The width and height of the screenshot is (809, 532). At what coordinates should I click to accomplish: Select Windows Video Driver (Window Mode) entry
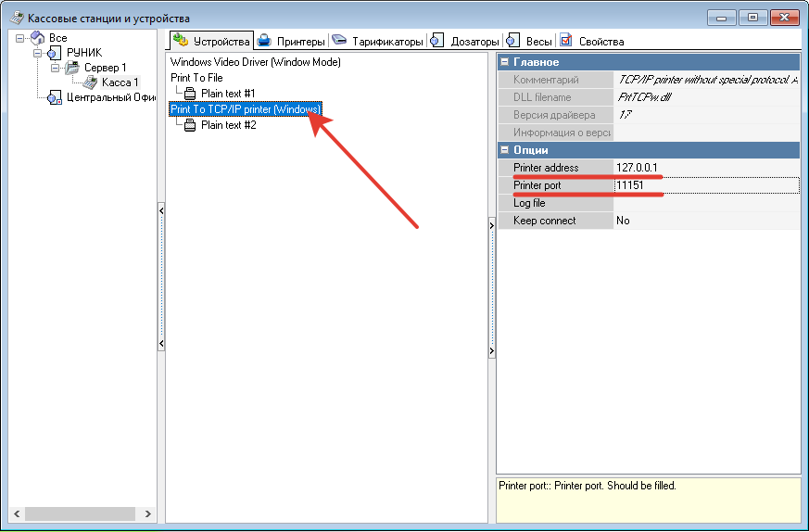(x=256, y=62)
